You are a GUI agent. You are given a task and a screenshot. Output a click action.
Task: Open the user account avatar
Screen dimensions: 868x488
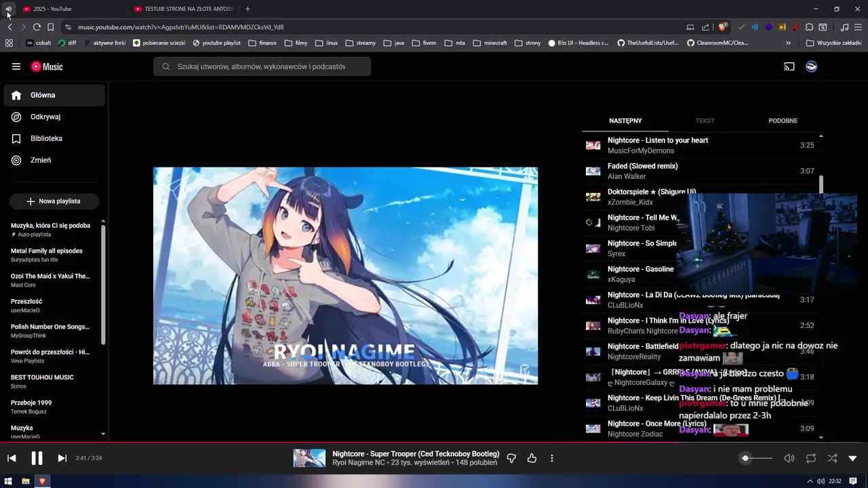(811, 66)
